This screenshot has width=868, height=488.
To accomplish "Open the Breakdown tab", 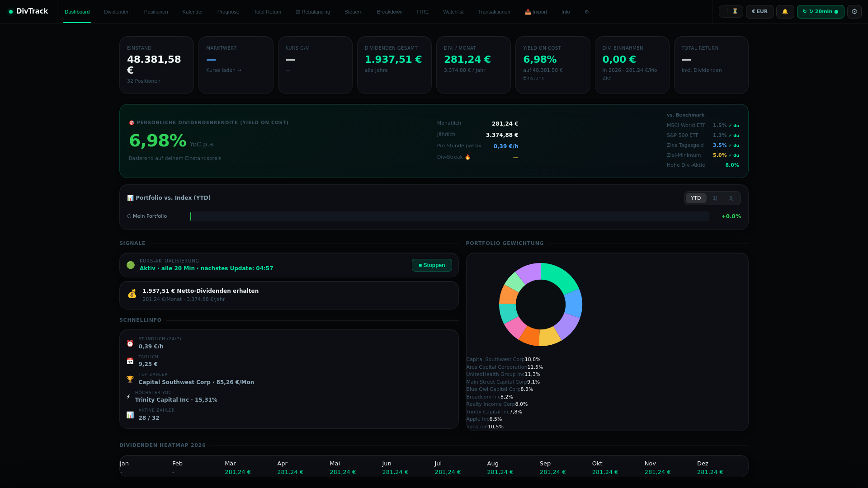I will pyautogui.click(x=390, y=12).
